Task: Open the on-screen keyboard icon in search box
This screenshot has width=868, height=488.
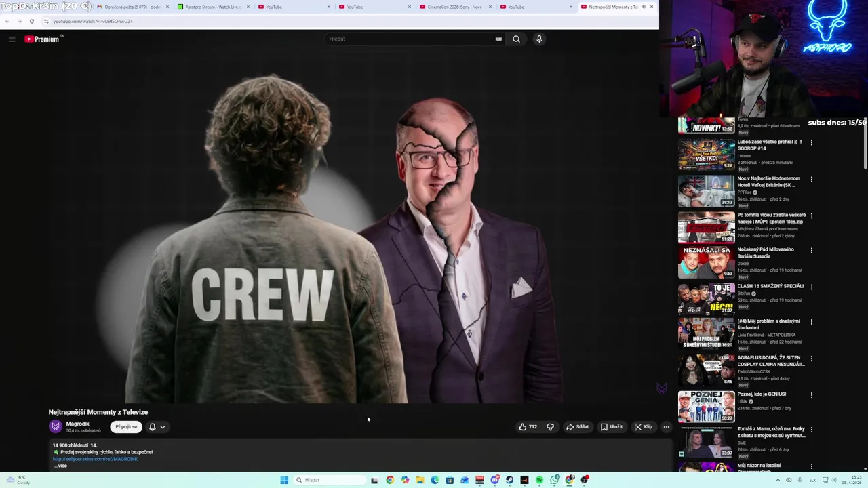Action: pyautogui.click(x=499, y=39)
